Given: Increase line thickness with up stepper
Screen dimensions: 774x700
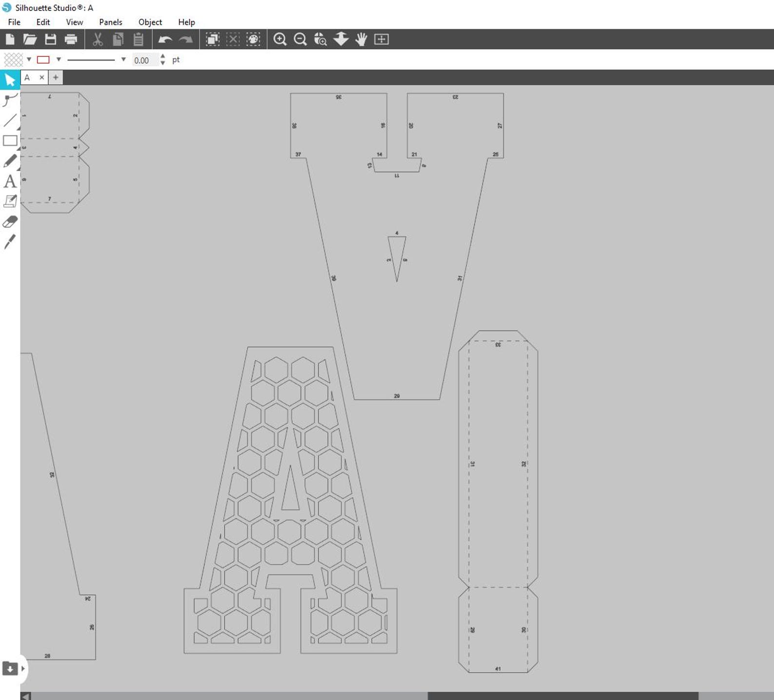Looking at the screenshot, I should (163, 57).
